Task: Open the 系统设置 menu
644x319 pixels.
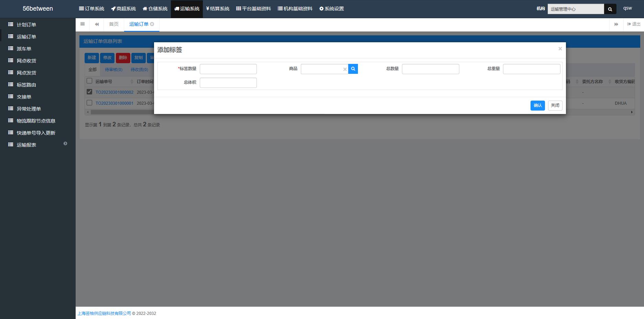Action: (331, 9)
